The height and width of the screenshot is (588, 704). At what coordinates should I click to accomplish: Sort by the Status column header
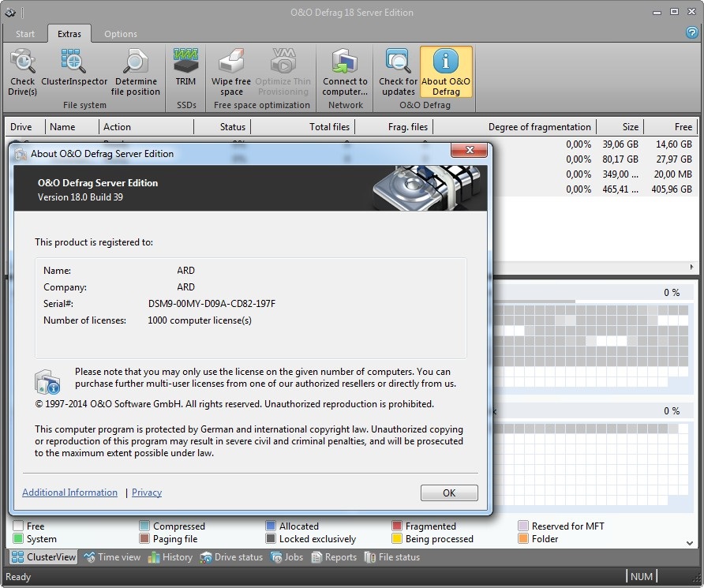(223, 127)
